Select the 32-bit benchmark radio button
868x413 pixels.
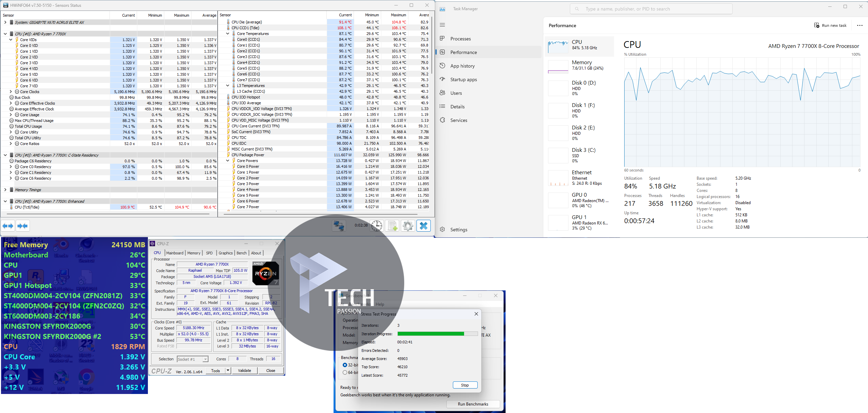click(345, 365)
